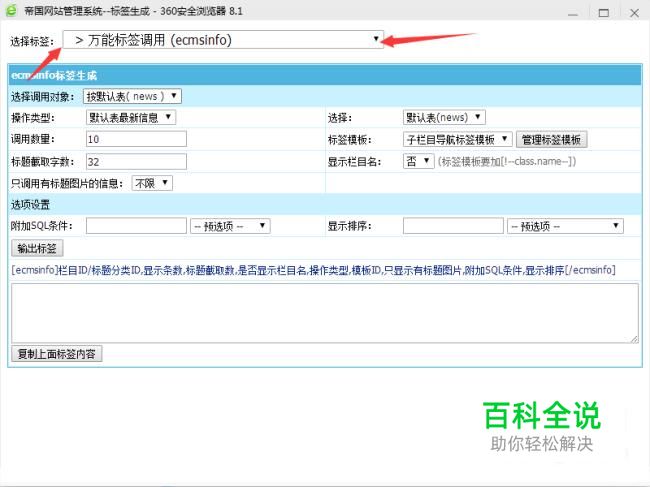Open the 选择调用对象 dropdown 按默认表(news)
Screen dimensions: 650x487
[x=132, y=96]
